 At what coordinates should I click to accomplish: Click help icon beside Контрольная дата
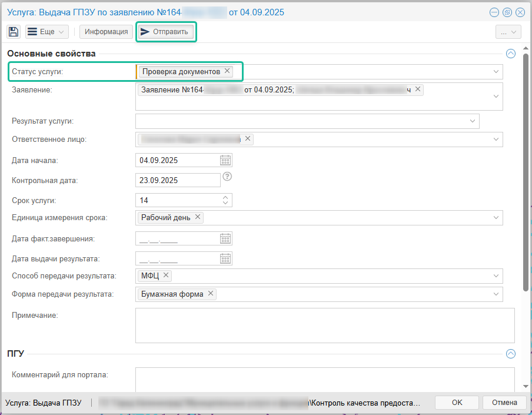click(x=228, y=177)
